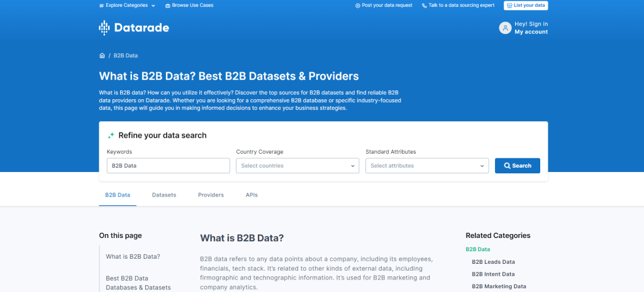Click the On this page heading
The height and width of the screenshot is (292, 644).
coord(120,235)
